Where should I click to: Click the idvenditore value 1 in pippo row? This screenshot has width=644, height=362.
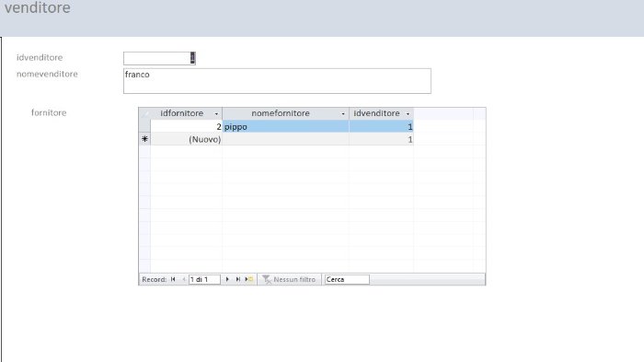[381, 127]
